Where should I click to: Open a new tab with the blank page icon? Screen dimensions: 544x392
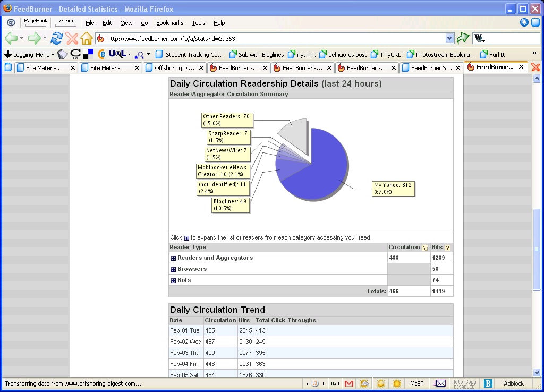pos(8,67)
